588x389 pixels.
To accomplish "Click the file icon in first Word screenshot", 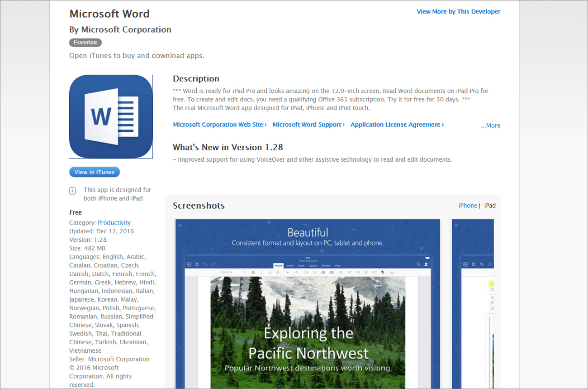I will pos(197,264).
